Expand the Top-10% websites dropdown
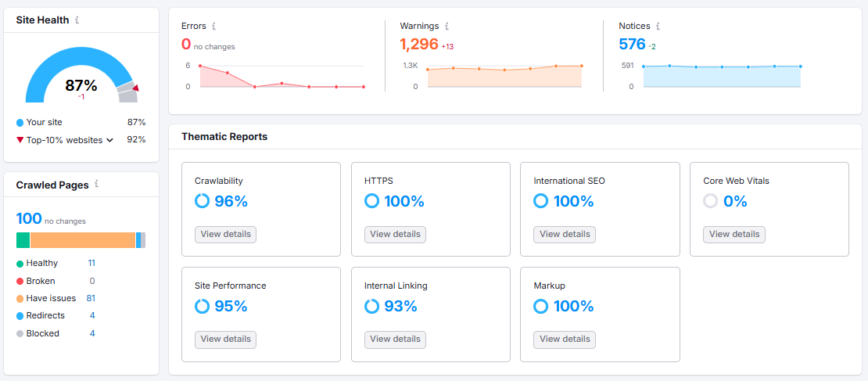Viewport: 868px width, 381px height. coord(109,141)
